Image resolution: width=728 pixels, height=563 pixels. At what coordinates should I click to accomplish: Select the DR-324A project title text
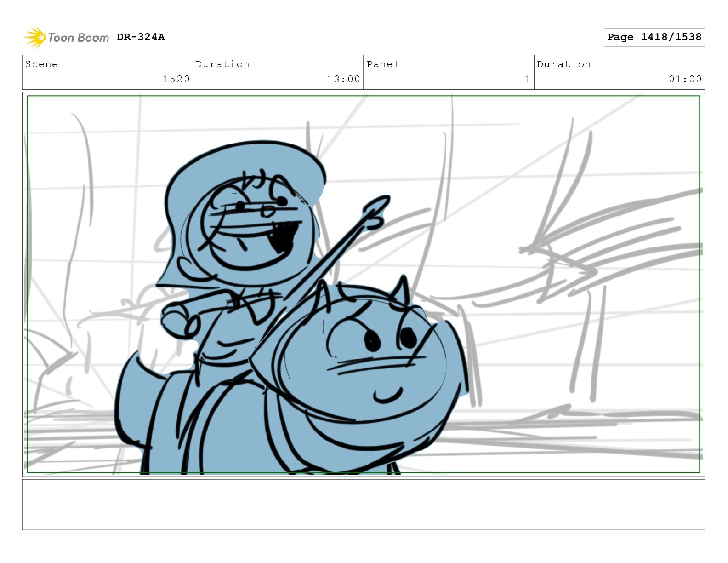(x=141, y=37)
